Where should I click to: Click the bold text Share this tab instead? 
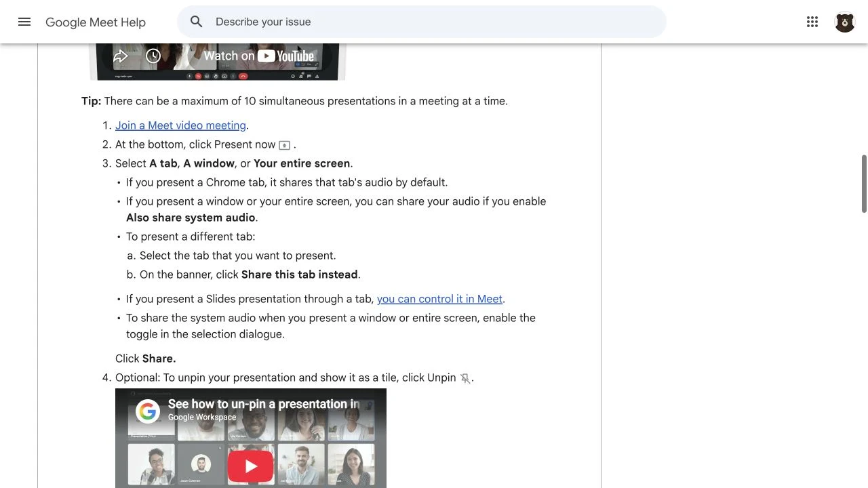[x=300, y=274]
